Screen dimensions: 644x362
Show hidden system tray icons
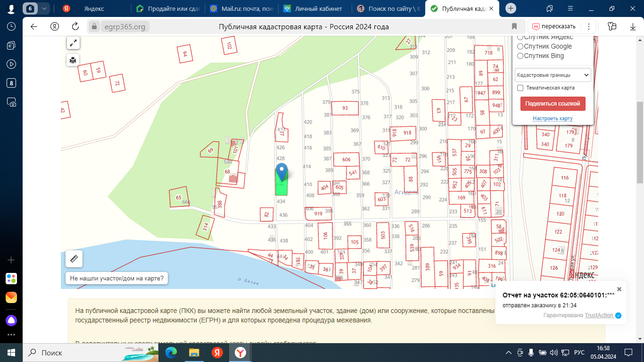click(x=509, y=353)
